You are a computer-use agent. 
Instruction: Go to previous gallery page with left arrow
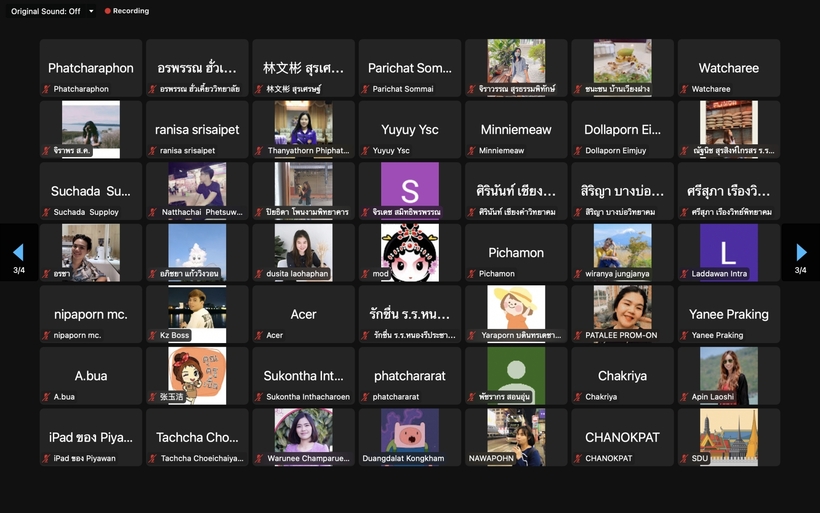tap(18, 252)
